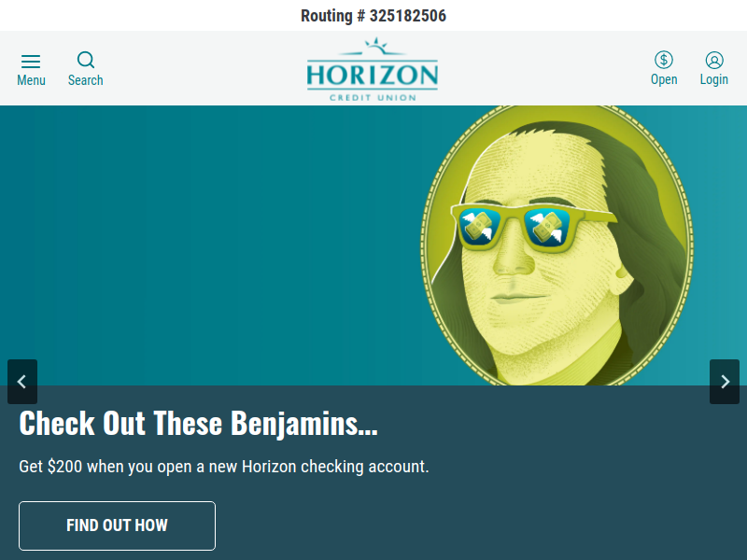Click the magnifying glass Search icon
Screen dimensions: 747x560
click(x=86, y=60)
